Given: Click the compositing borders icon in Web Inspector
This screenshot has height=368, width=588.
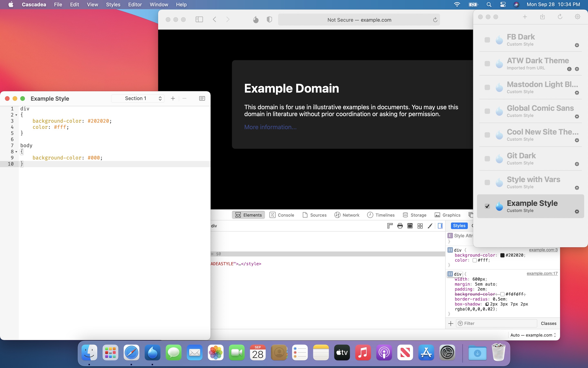Looking at the screenshot, I should tap(410, 226).
